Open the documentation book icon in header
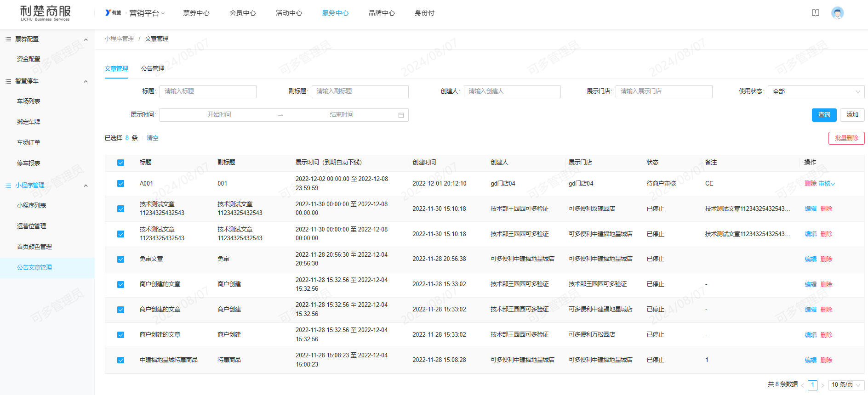This screenshot has height=395, width=868. click(x=816, y=13)
